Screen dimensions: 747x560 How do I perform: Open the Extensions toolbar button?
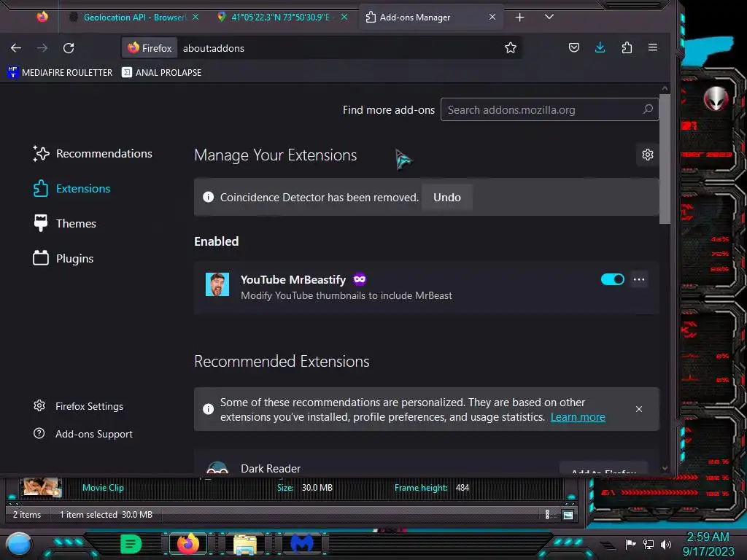coord(627,47)
